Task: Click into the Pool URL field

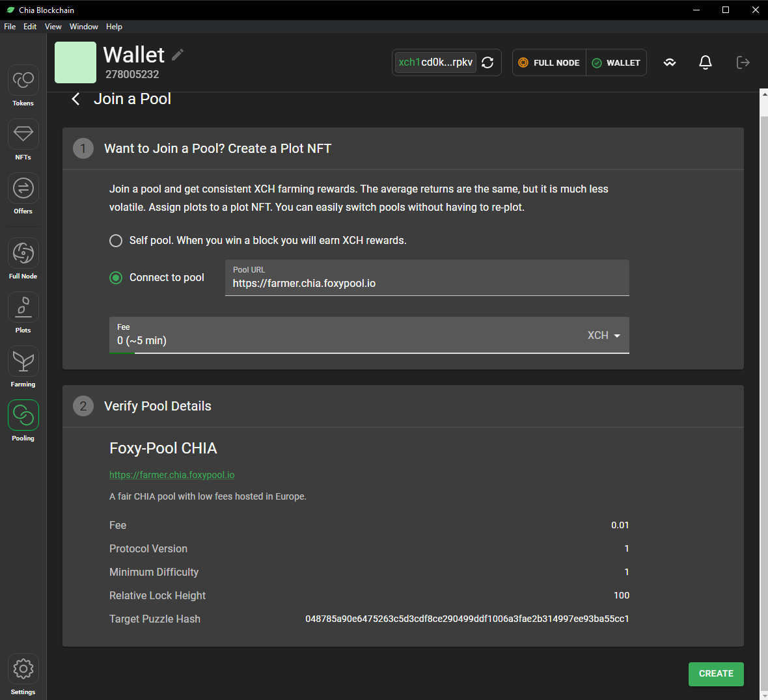Action: coord(426,283)
